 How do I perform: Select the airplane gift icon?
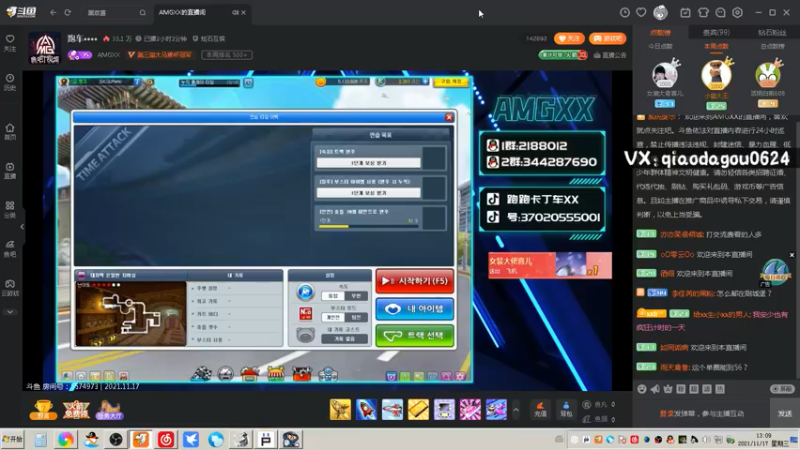pos(392,409)
